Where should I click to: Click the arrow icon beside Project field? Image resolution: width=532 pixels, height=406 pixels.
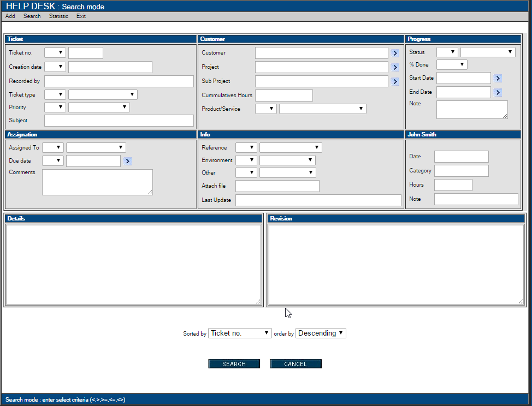(395, 68)
